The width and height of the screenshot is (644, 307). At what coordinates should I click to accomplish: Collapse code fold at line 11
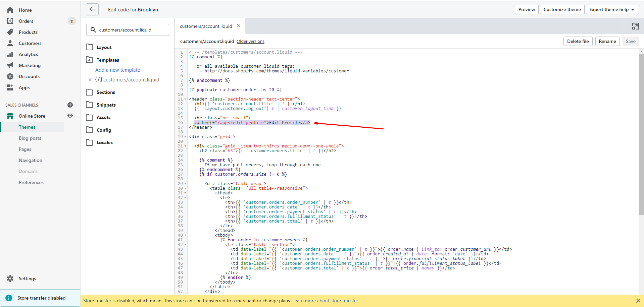pos(185,99)
